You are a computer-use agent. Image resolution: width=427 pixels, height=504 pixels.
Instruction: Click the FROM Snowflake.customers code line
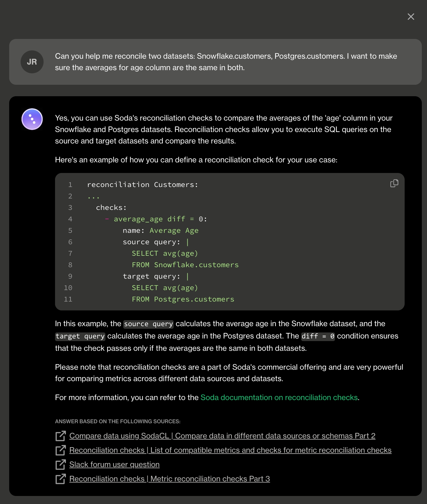(185, 265)
